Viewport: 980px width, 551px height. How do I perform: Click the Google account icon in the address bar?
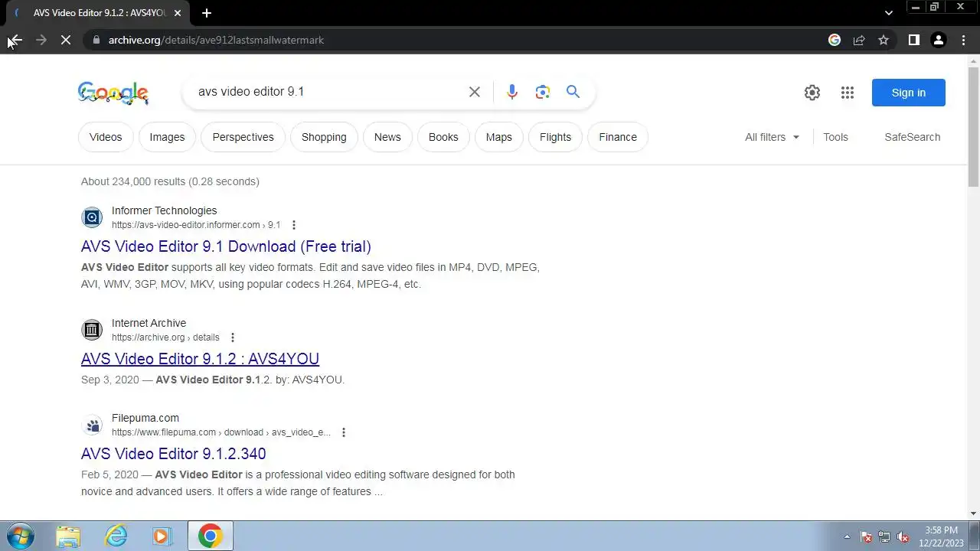pos(835,40)
